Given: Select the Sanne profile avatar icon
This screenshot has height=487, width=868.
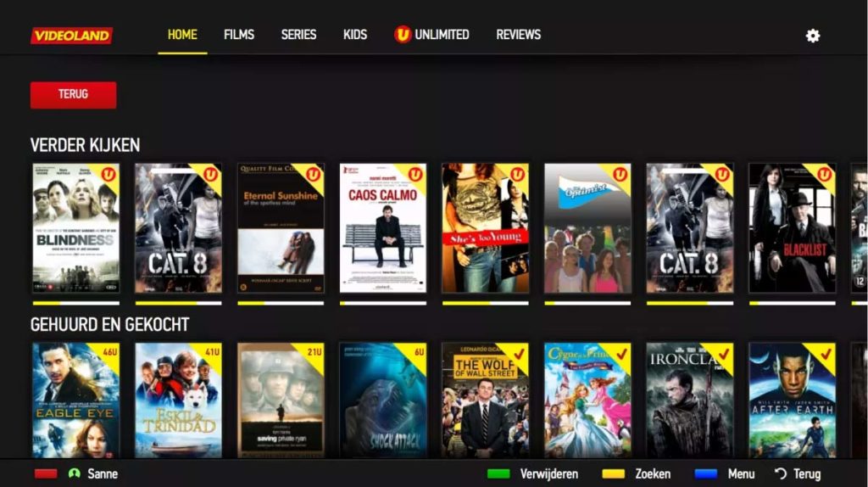Looking at the screenshot, I should point(75,473).
